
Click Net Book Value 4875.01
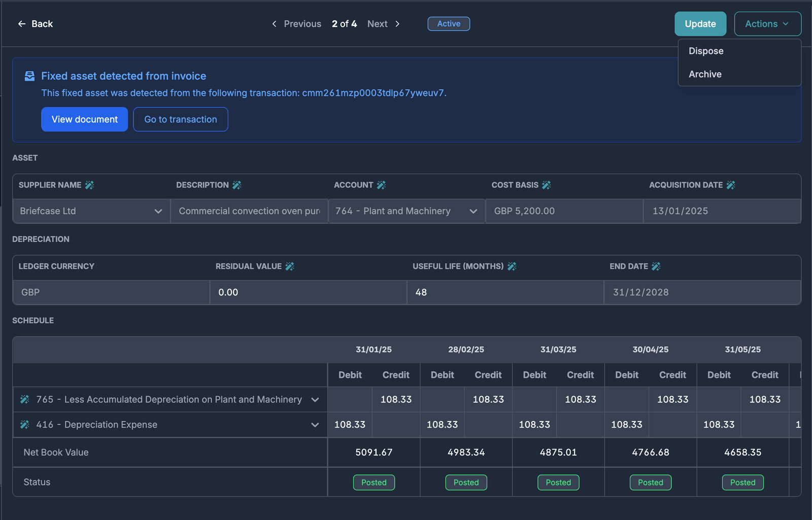(558, 452)
